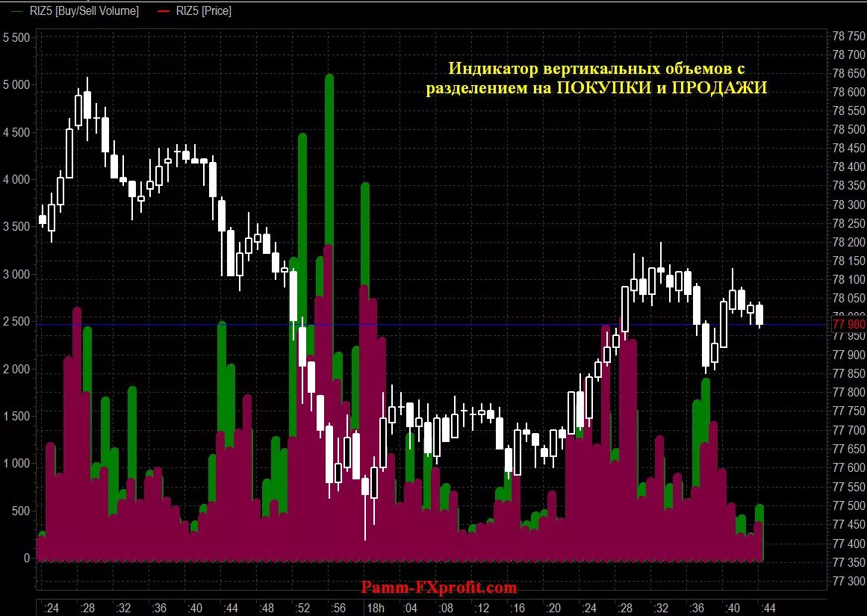Click the :08 time axis label

[x=445, y=609]
